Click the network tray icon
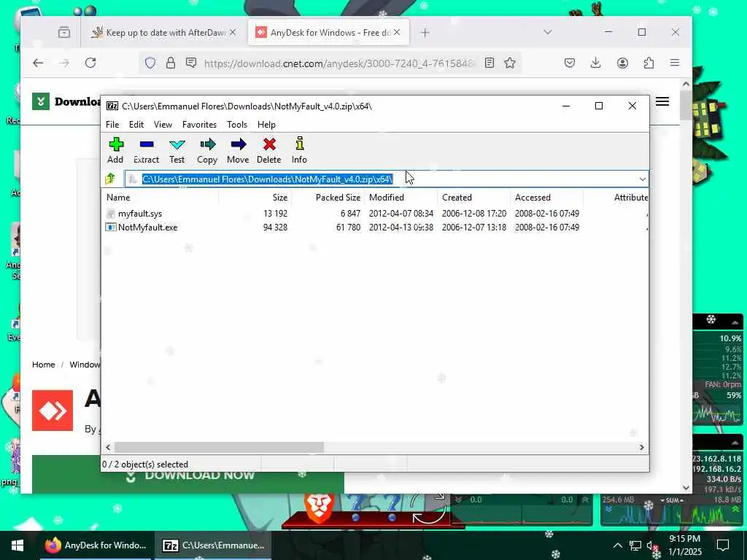This screenshot has height=560, width=747. pos(635,545)
